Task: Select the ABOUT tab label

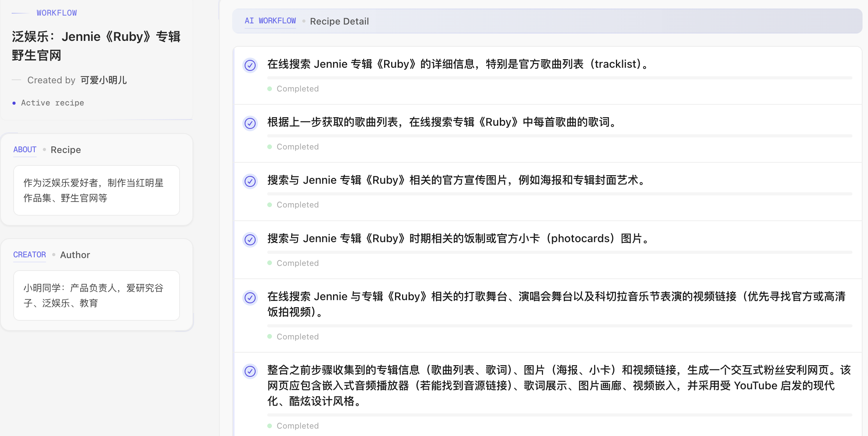Action: [25, 150]
